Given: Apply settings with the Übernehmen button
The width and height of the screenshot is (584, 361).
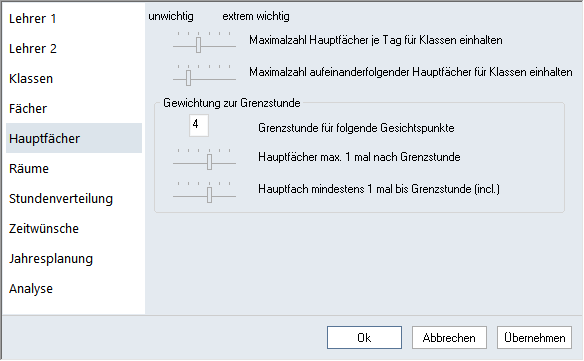Looking at the screenshot, I should pos(534,338).
